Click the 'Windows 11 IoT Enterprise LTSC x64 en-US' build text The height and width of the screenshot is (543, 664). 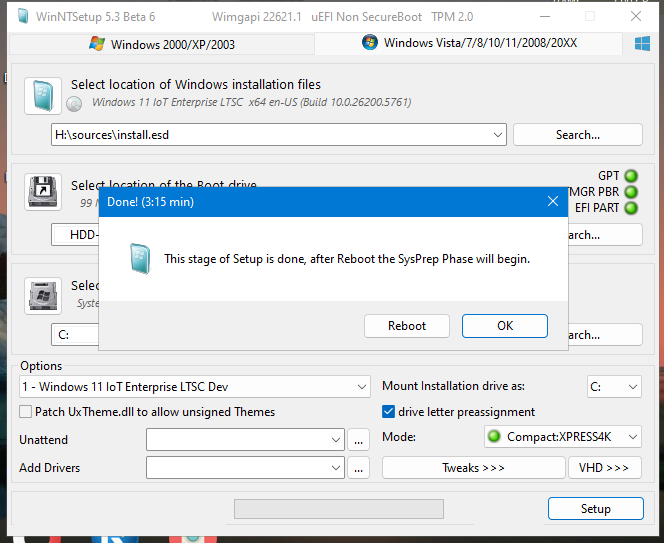point(252,102)
